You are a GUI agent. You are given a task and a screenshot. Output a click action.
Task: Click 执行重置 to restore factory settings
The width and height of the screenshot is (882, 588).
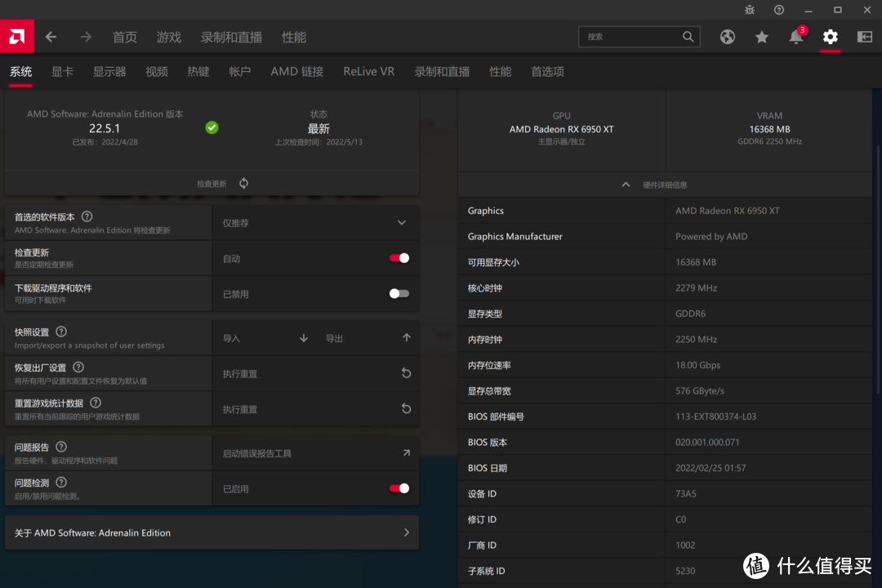pos(240,373)
